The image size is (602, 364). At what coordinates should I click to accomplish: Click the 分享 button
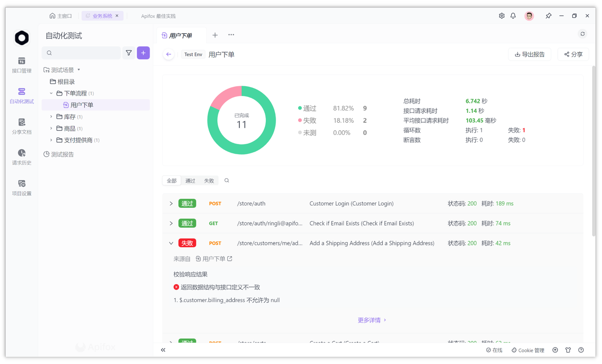(573, 55)
